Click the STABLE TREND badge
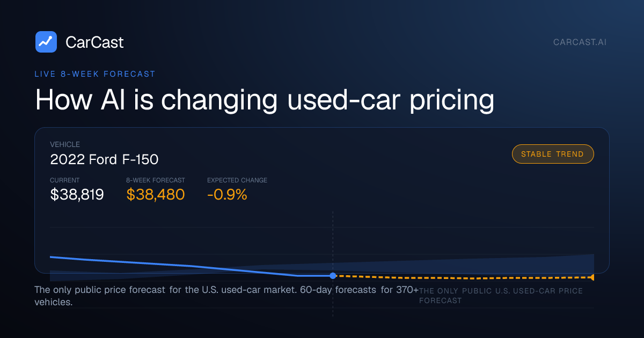Screen dimensions: 644x338 pos(553,154)
